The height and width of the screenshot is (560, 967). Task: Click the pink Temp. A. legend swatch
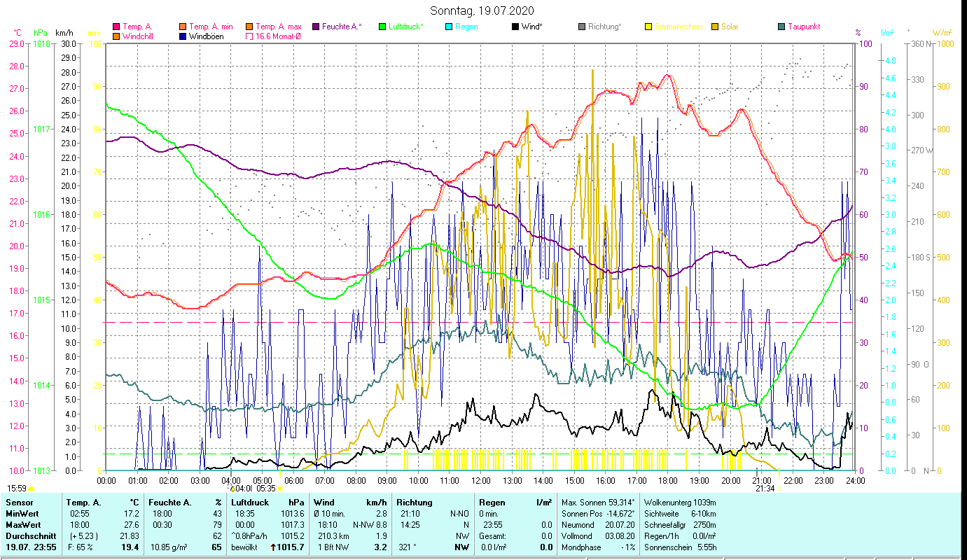[116, 27]
